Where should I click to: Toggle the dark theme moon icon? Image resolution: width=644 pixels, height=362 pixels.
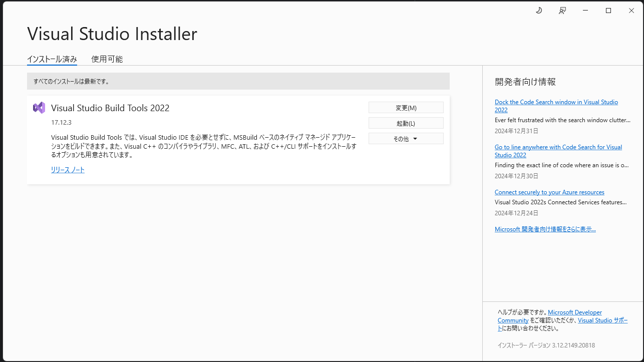(539, 11)
